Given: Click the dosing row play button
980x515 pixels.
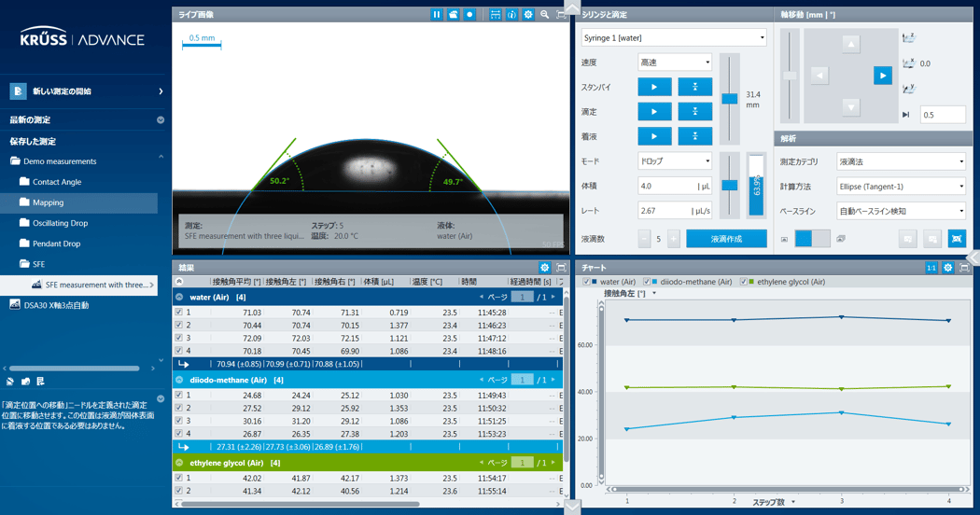Looking at the screenshot, I should 654,112.
